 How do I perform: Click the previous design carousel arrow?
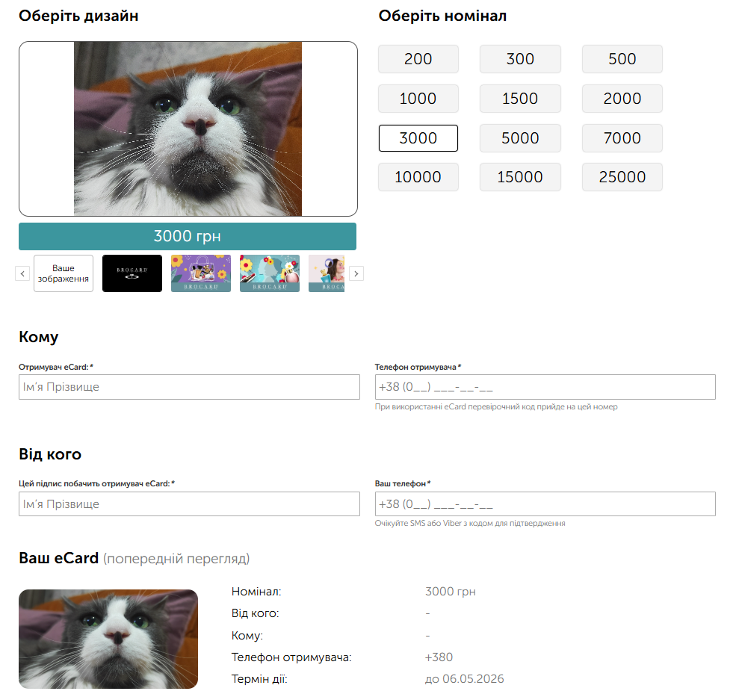pos(22,273)
